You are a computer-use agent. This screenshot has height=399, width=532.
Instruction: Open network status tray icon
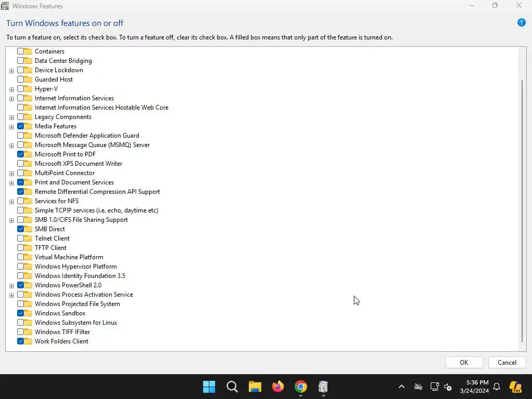[x=434, y=387]
